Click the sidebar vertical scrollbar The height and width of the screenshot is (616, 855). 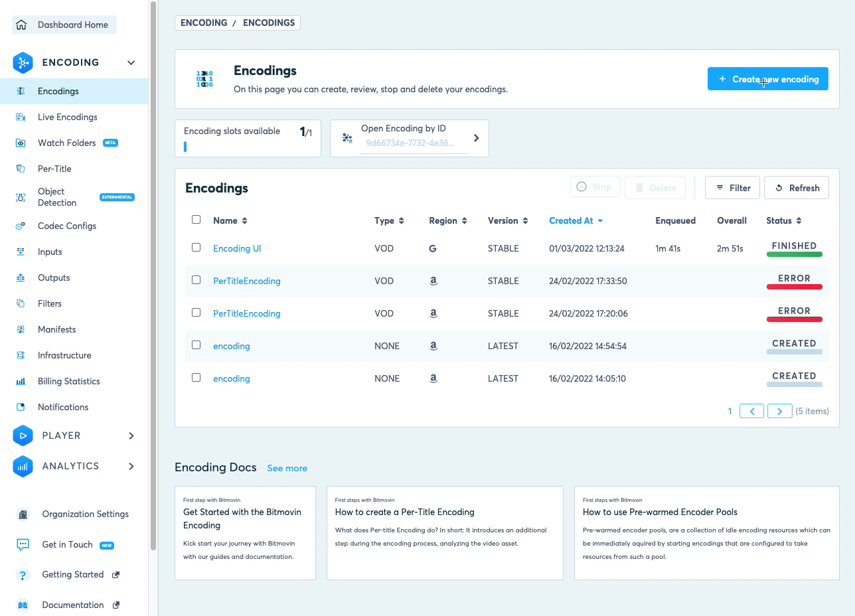point(154,275)
